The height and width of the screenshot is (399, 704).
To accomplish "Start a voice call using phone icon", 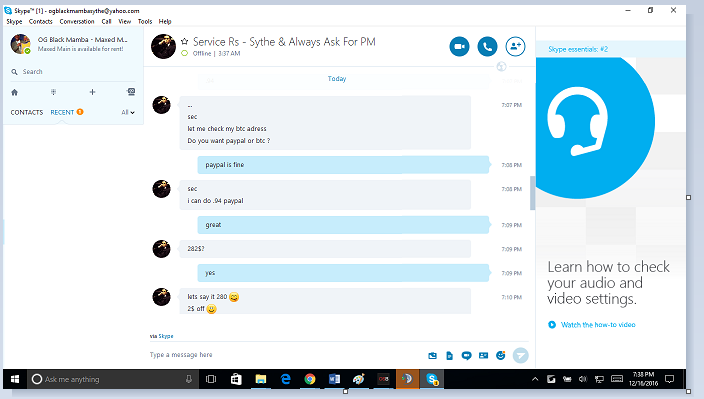I will (487, 46).
